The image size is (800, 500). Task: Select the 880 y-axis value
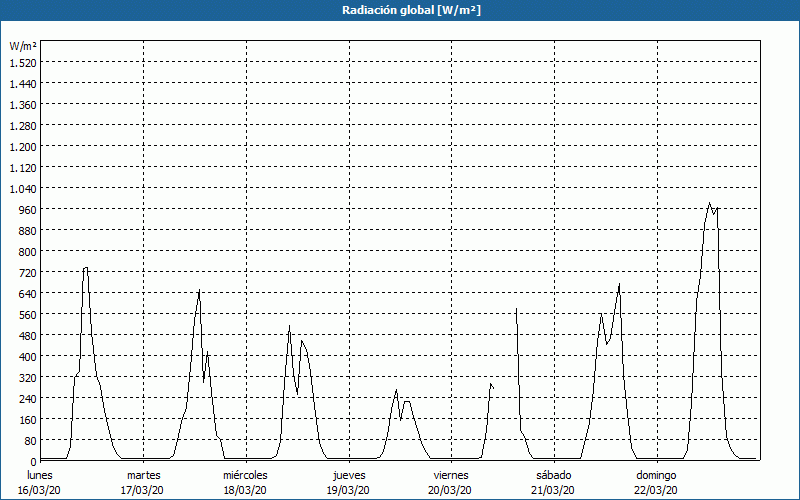click(x=28, y=231)
